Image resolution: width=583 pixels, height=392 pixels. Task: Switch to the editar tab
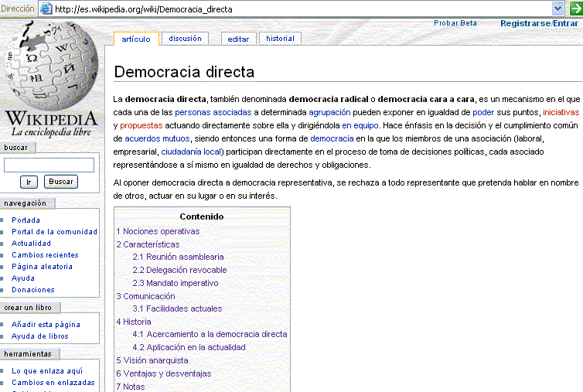[238, 39]
